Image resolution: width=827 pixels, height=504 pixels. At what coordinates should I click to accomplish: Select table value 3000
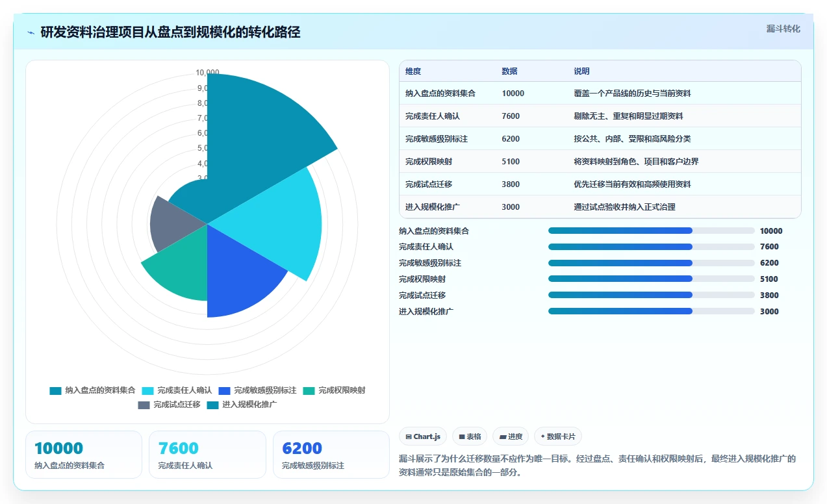(511, 207)
